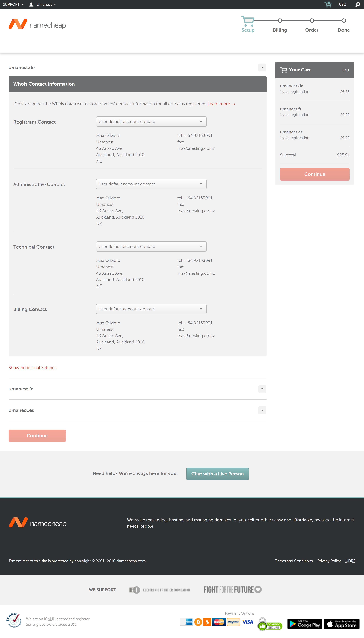Image resolution: width=364 pixels, height=638 pixels.
Task: Open Technical Contact dropdown
Action: 151,246
